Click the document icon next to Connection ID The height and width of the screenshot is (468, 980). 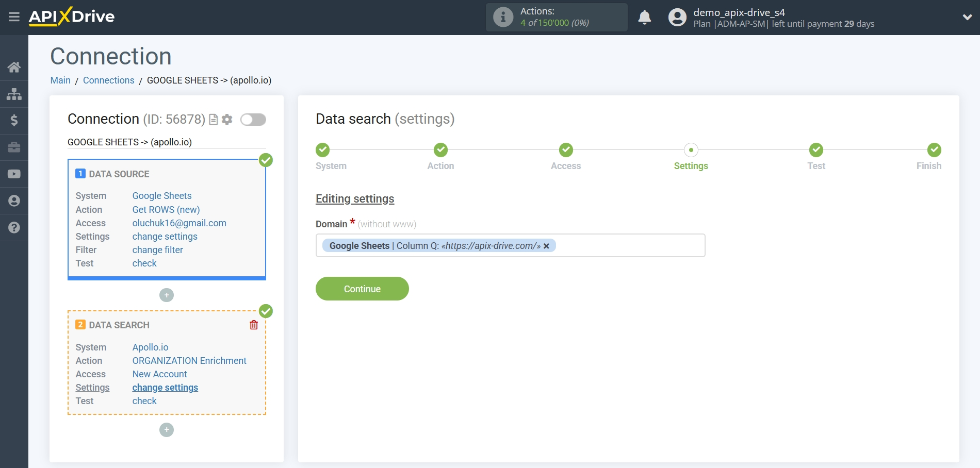(x=213, y=119)
